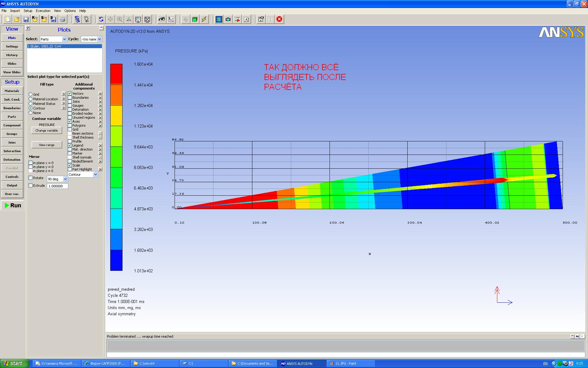
Task: Click the eye icon in toolbar
Action: point(161,19)
